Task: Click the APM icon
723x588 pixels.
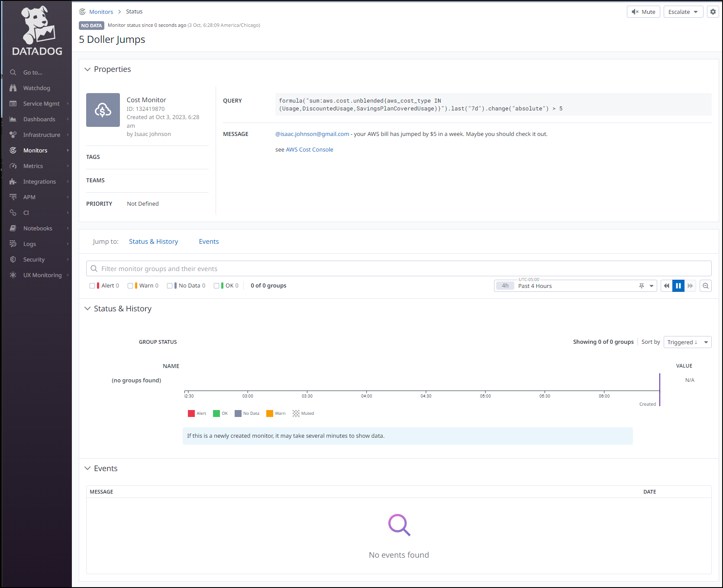Action: pyautogui.click(x=13, y=197)
